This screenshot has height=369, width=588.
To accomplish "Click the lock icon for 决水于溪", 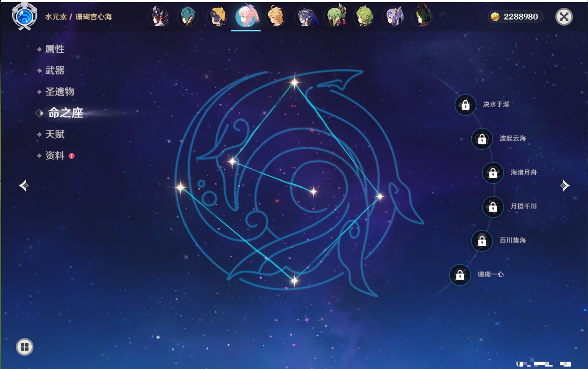I will [465, 105].
